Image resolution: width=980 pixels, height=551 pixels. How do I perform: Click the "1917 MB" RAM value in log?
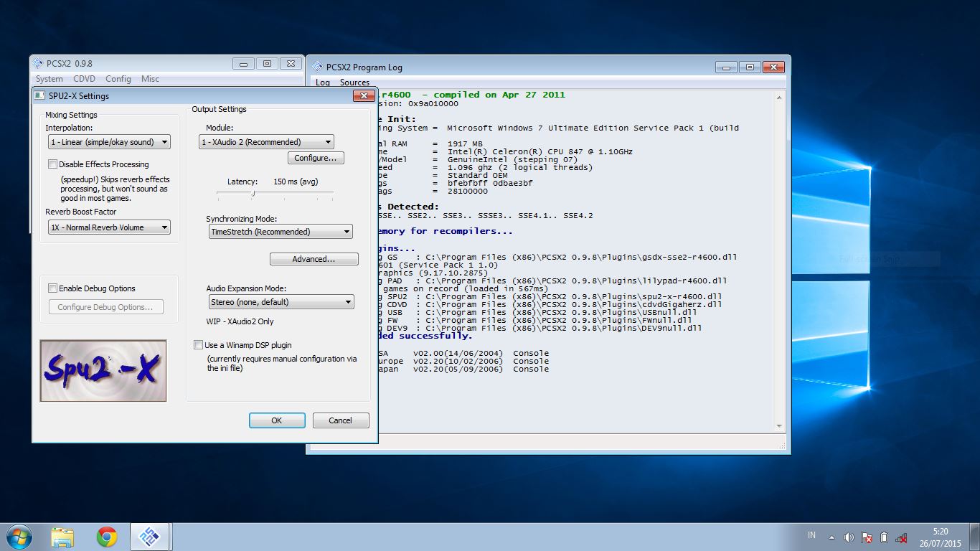[x=465, y=144]
